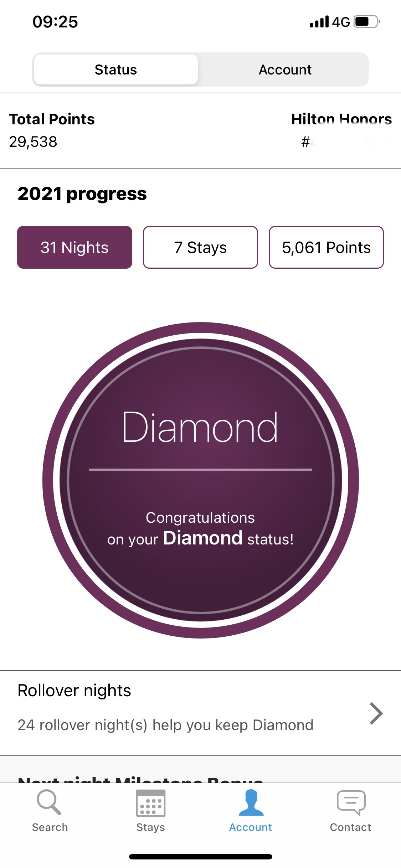Screen dimensions: 401x868
Task: Tap the 4G network indicator
Action: point(341,22)
